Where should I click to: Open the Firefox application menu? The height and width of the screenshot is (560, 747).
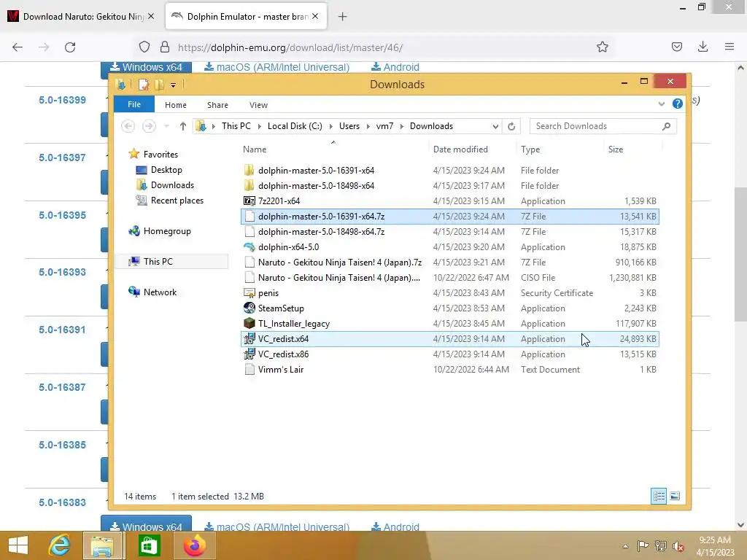click(729, 47)
